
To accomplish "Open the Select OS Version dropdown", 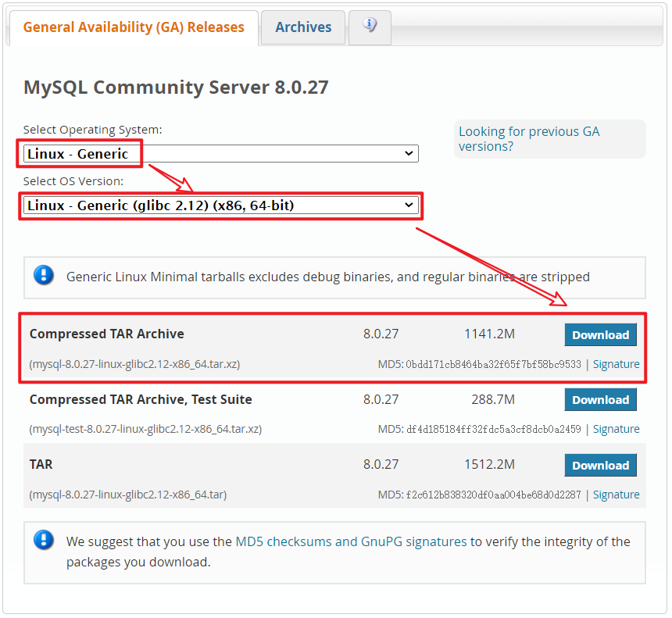I will (220, 205).
